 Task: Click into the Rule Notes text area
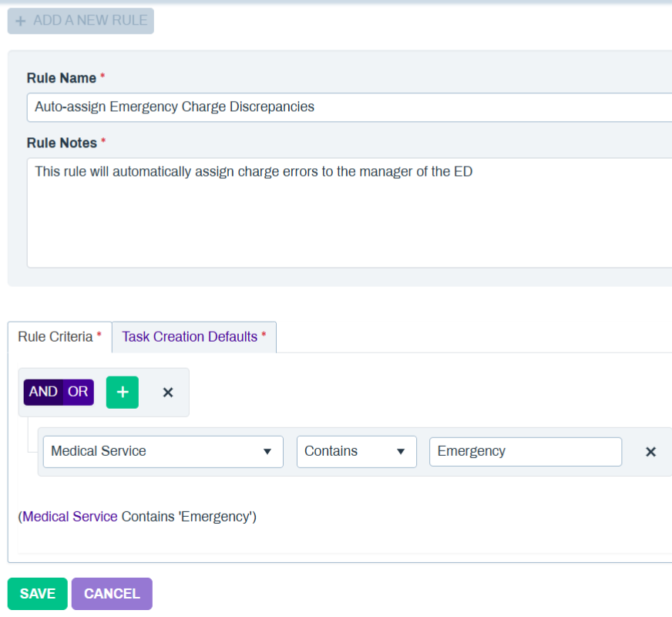point(347,212)
